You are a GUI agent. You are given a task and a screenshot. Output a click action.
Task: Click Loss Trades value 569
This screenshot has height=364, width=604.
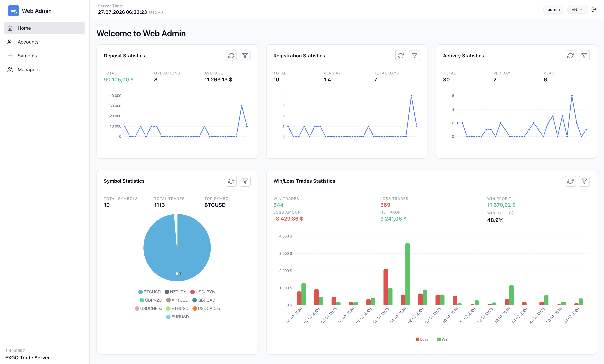[385, 205]
